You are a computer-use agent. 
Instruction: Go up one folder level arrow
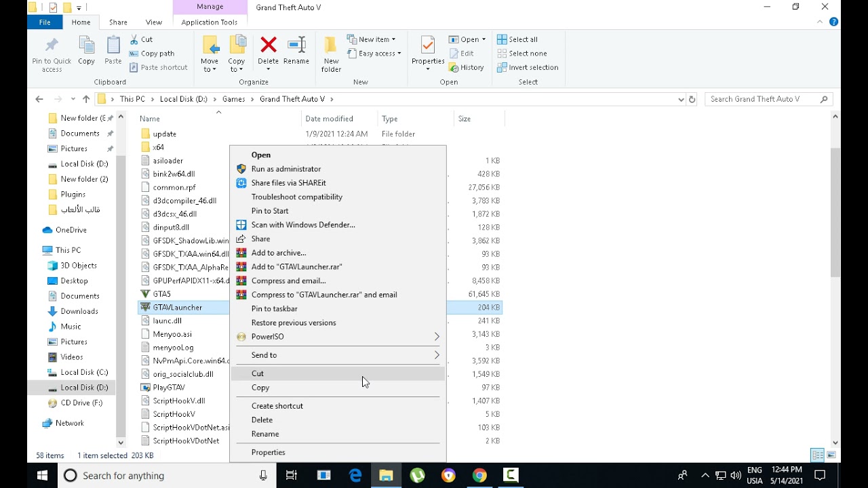(x=86, y=99)
